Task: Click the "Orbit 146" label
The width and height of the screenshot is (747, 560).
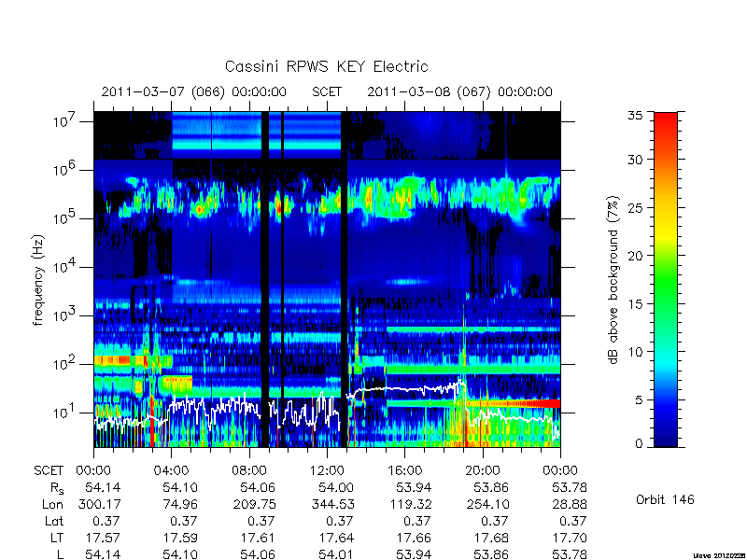Action: point(665,499)
